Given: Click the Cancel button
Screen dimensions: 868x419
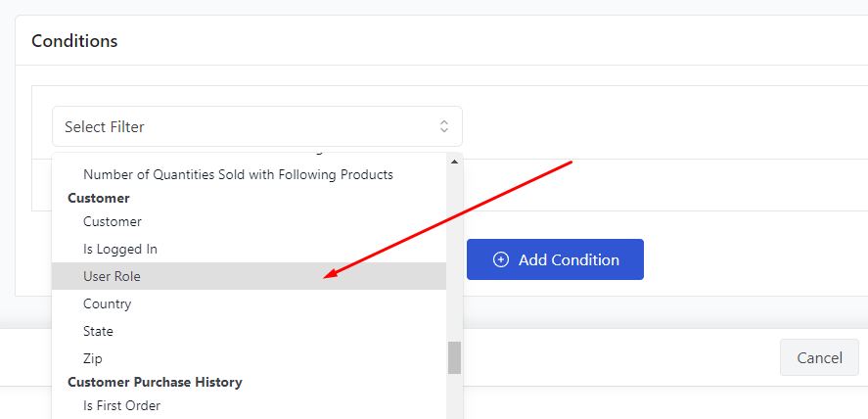Looking at the screenshot, I should point(819,357).
